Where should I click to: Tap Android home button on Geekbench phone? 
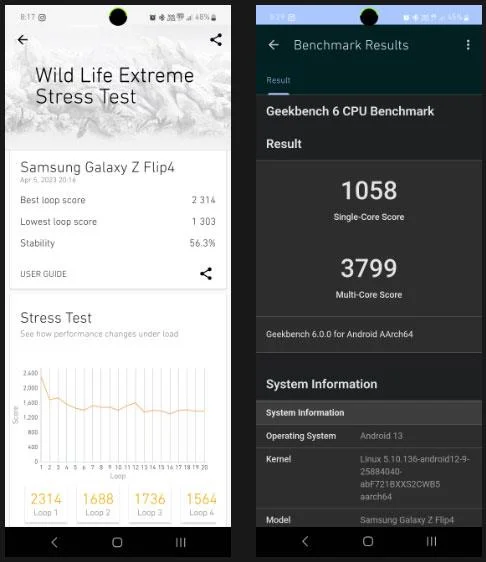pyautogui.click(x=368, y=541)
